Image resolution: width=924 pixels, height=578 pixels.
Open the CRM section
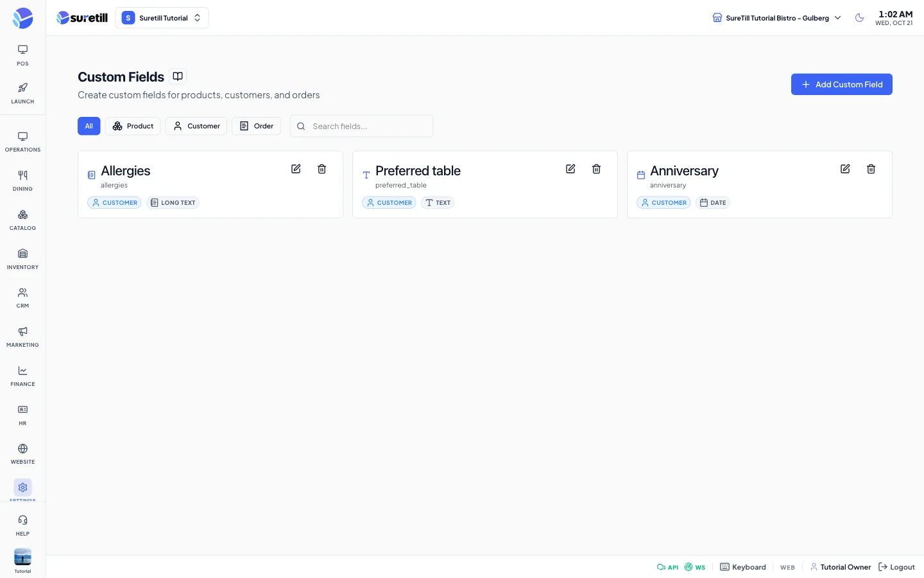22,298
